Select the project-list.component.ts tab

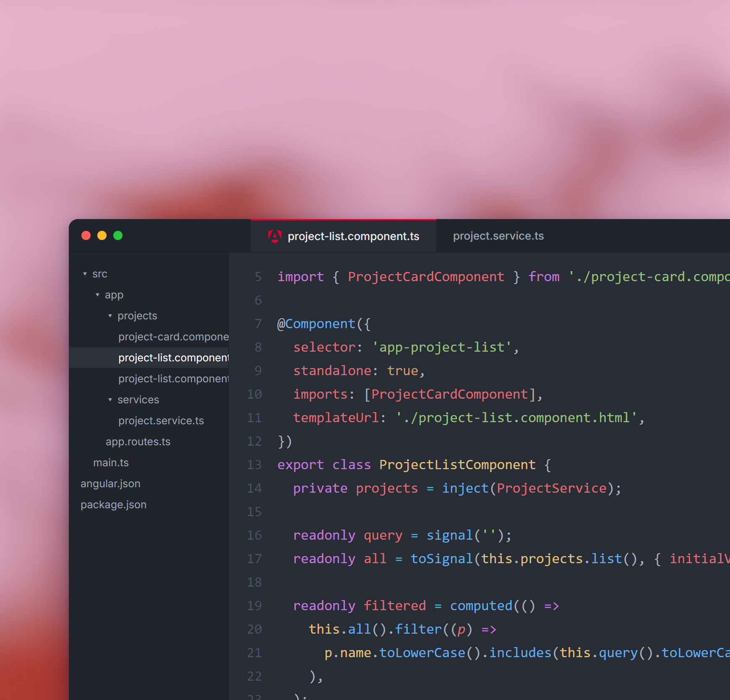344,236
